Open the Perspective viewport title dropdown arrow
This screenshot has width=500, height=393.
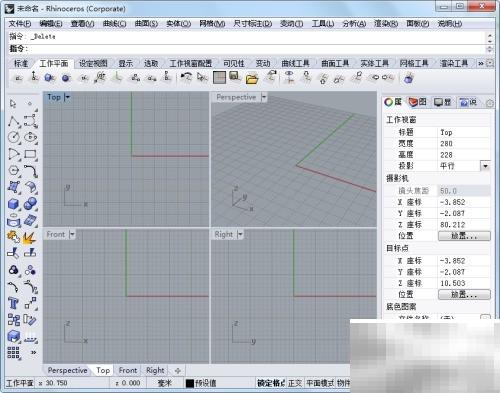(264, 97)
